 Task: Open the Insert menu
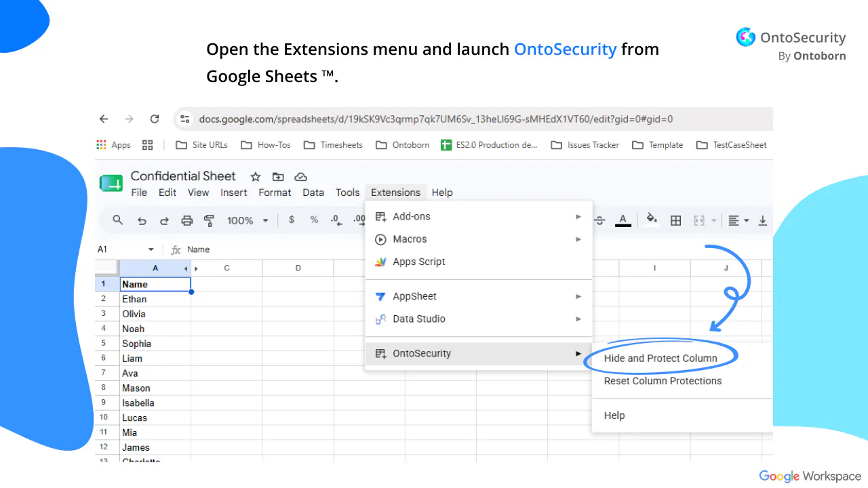[x=234, y=192]
